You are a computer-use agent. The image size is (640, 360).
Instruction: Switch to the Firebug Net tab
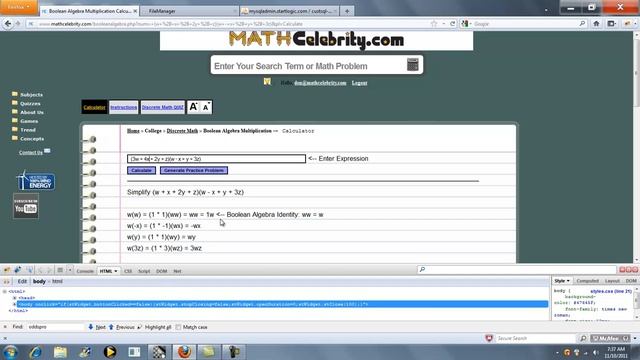177,271
